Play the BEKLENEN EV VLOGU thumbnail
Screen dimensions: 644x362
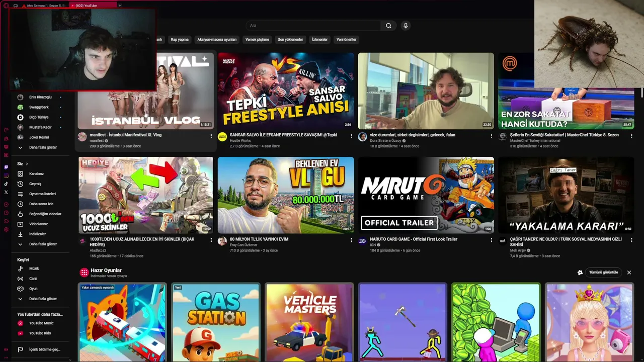286,195
